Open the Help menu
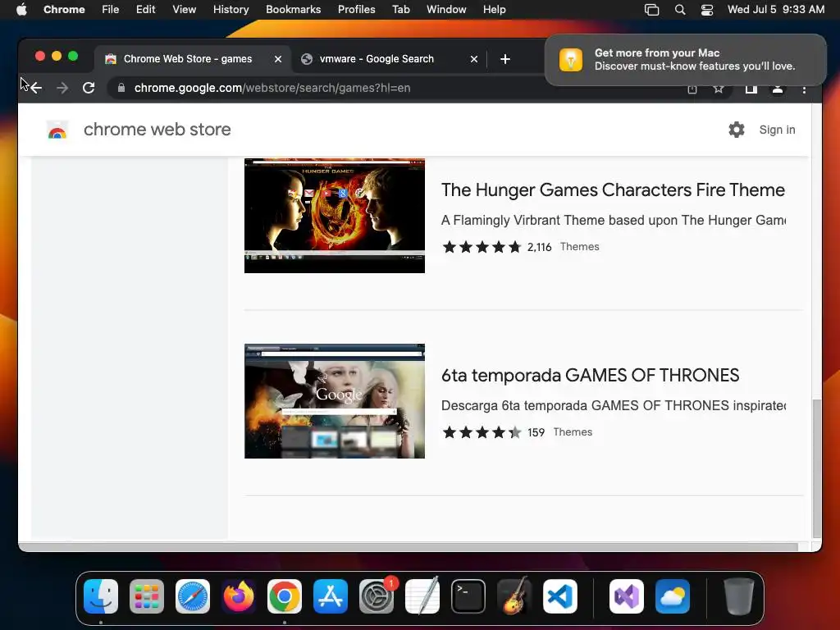Screen dimensions: 840x630 coord(494,10)
